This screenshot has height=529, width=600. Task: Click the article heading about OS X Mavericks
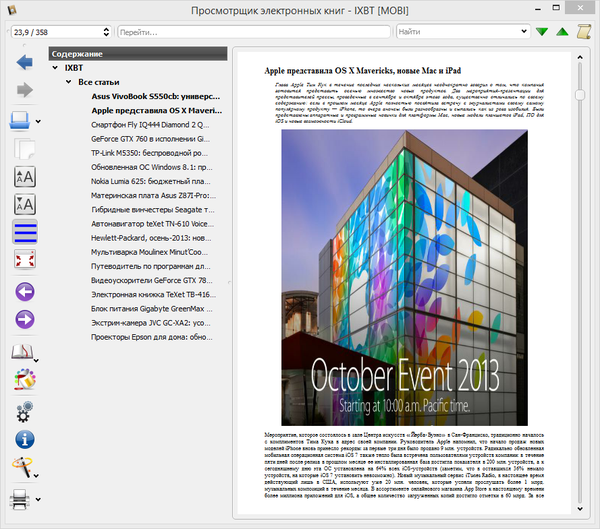click(362, 71)
